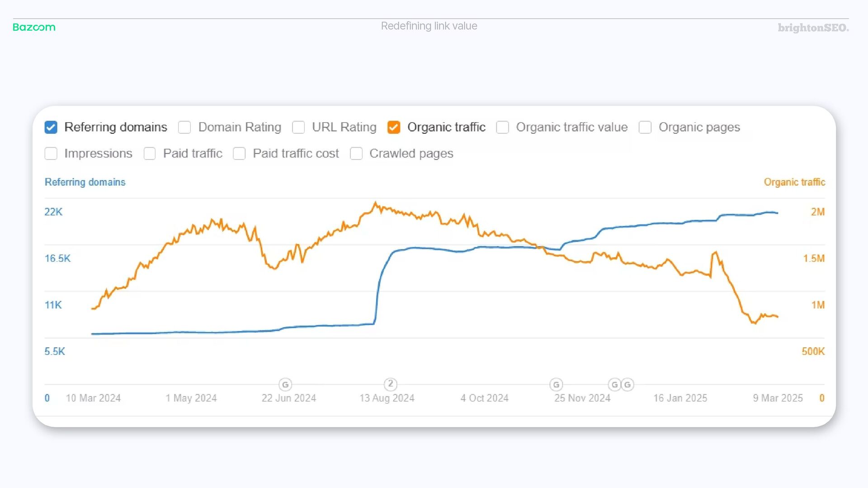Click the Google update marker near 22 Jun 2024
The width and height of the screenshot is (868, 488).
[x=285, y=385]
